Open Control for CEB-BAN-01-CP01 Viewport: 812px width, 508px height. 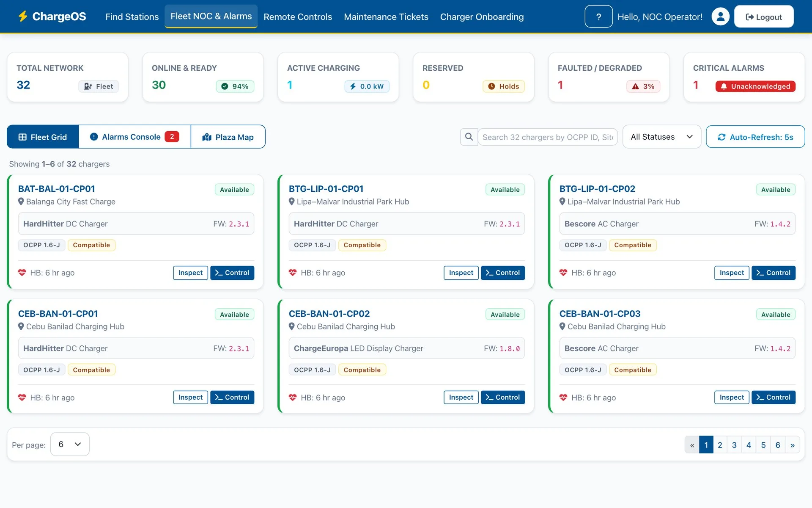(232, 397)
